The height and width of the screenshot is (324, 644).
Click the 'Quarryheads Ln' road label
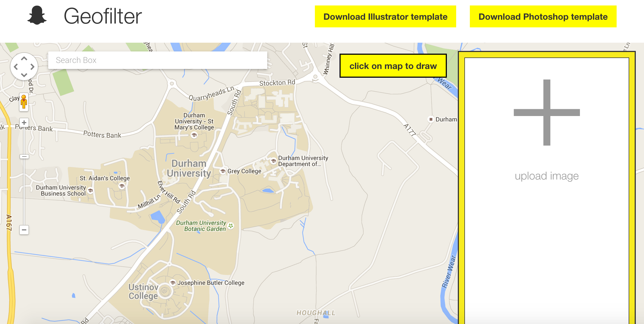pos(211,93)
